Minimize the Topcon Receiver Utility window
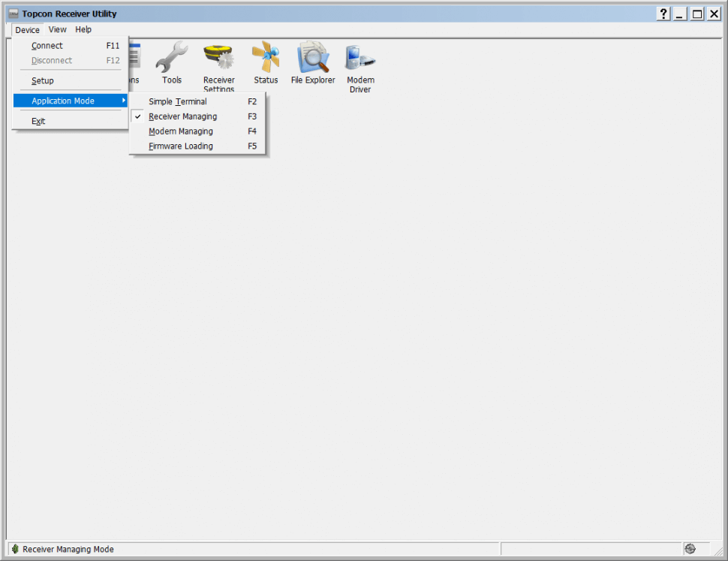The height and width of the screenshot is (561, 728). point(680,14)
